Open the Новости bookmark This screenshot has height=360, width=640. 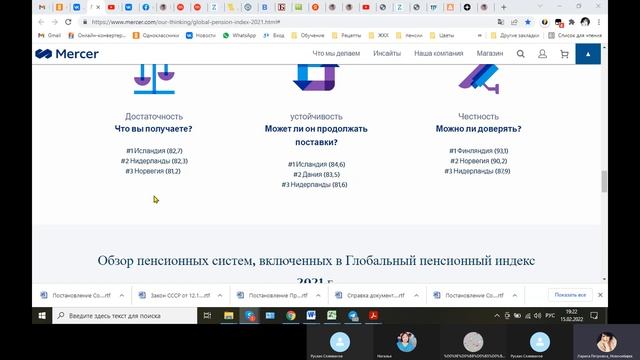[x=201, y=36]
